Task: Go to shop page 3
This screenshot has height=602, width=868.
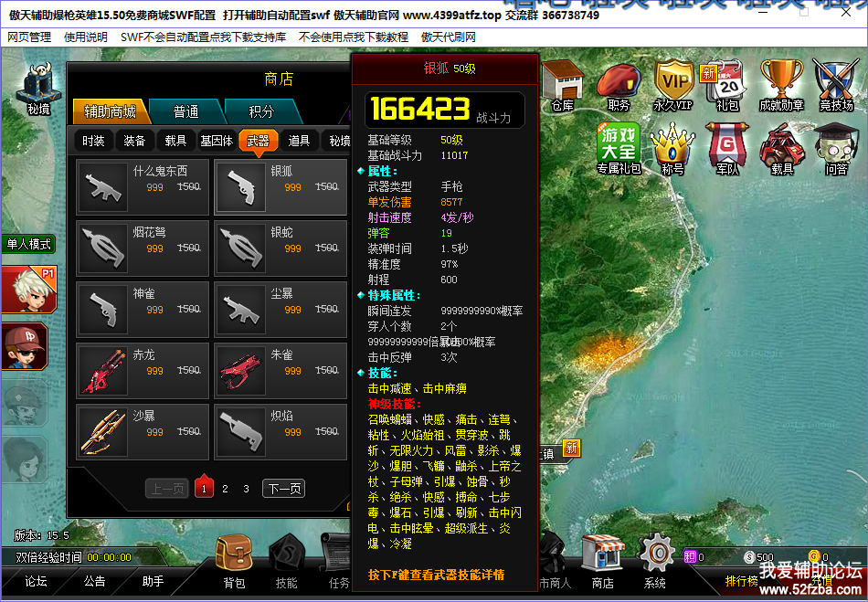Action: [x=247, y=489]
